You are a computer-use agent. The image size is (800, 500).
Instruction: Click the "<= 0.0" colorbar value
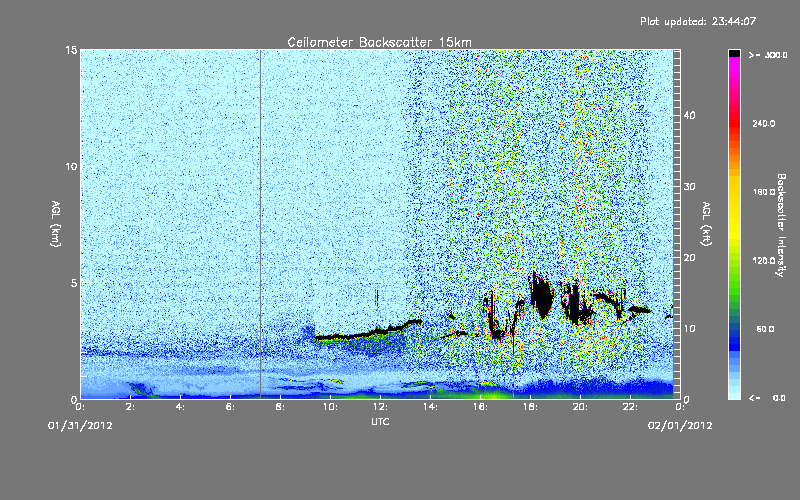point(767,398)
